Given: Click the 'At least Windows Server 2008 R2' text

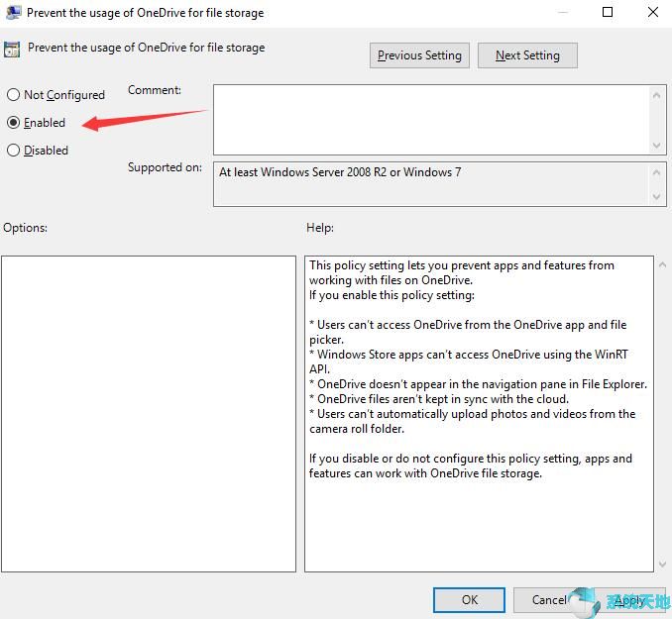Looking at the screenshot, I should pyautogui.click(x=339, y=172).
